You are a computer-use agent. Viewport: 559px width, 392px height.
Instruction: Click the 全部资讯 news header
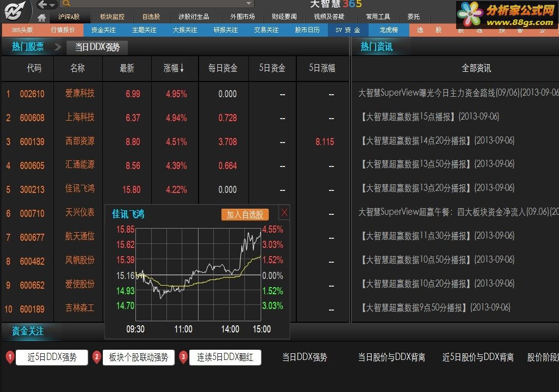tap(476, 68)
